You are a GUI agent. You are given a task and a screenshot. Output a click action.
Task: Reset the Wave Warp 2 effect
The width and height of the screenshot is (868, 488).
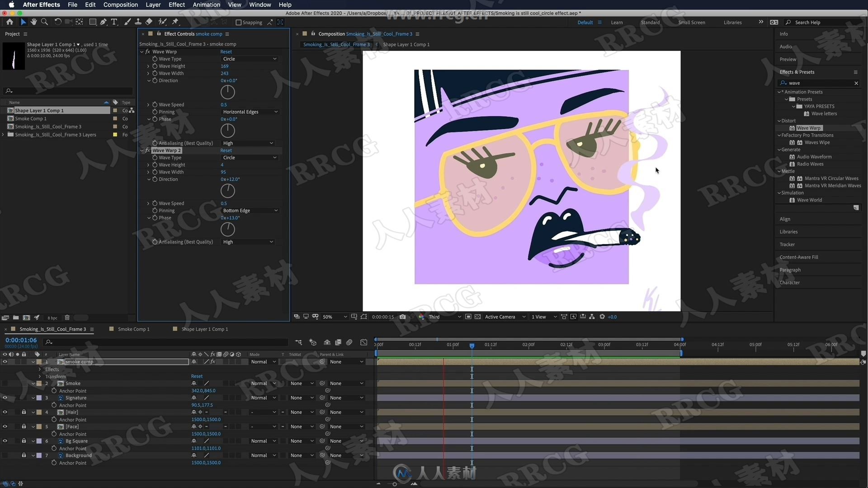tap(226, 150)
